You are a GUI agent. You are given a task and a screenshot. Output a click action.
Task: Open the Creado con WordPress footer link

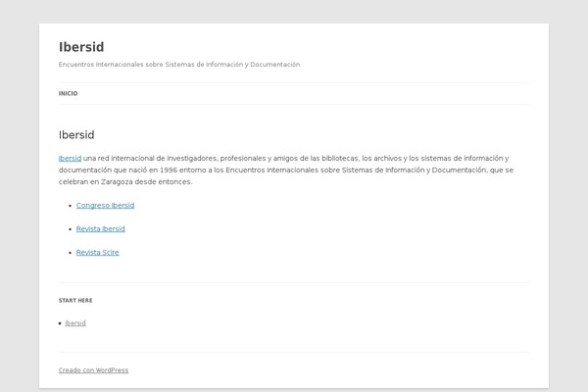coord(93,370)
